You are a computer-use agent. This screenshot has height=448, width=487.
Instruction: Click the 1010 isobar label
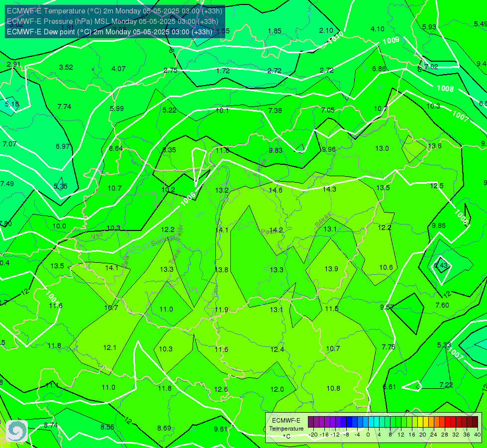coord(336,37)
